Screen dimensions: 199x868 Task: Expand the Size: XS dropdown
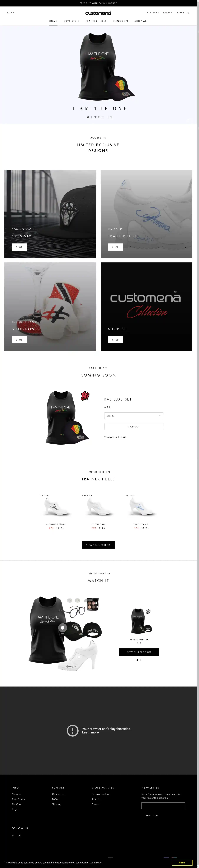(x=134, y=416)
